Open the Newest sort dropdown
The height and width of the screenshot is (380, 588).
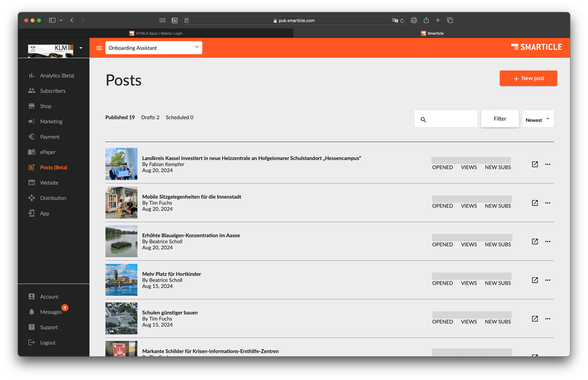(538, 119)
